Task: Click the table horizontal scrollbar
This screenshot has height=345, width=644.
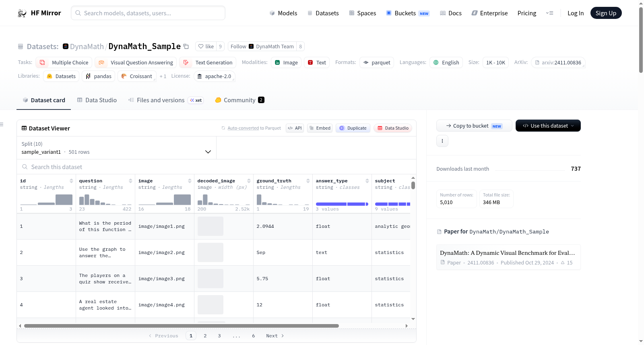Action: (x=181, y=326)
